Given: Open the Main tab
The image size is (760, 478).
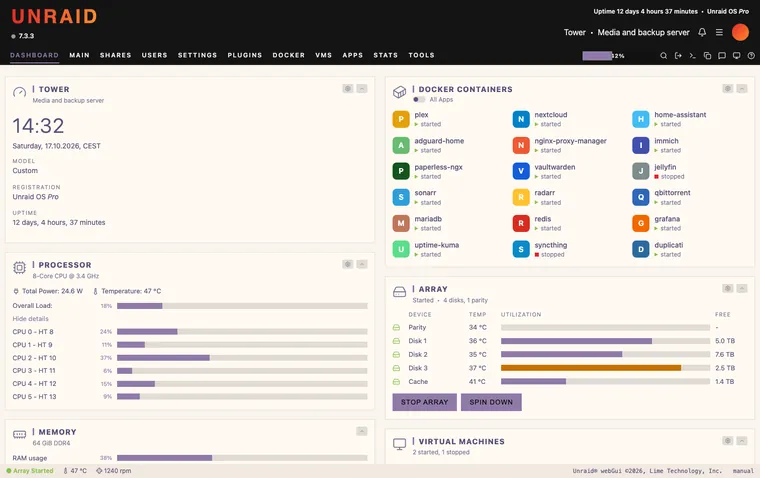Looking at the screenshot, I should point(79,55).
